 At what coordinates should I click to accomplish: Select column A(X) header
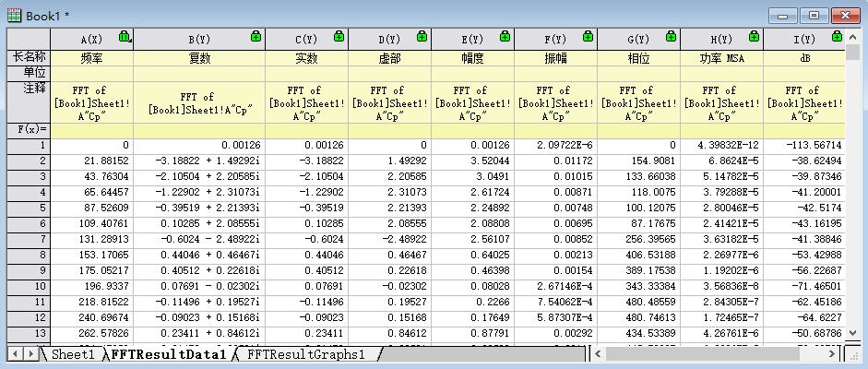[x=91, y=39]
